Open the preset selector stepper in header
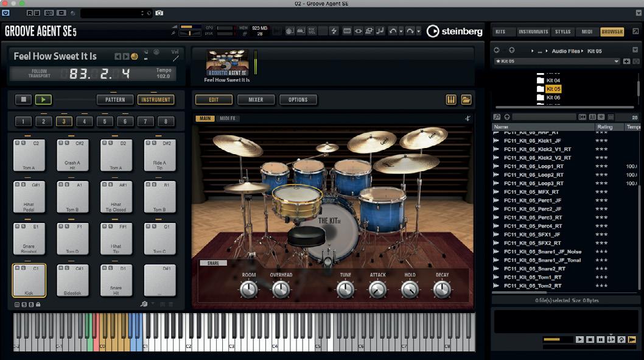Viewport: 644px width, 360px height. coord(142,13)
